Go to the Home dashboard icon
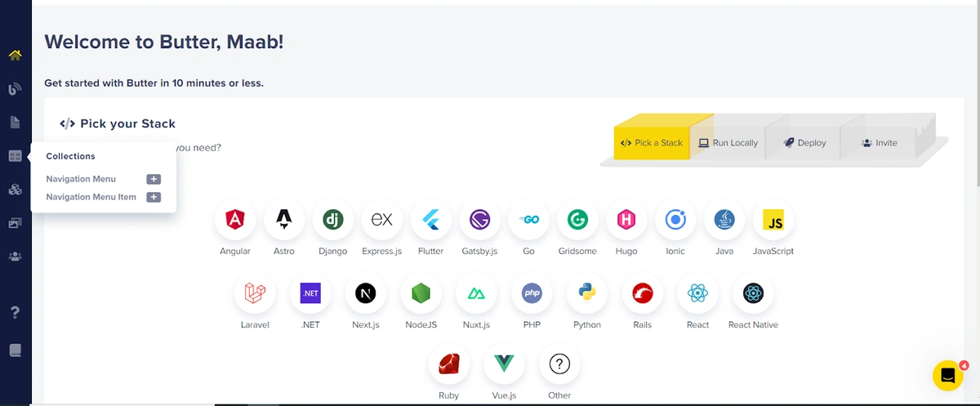 coord(15,56)
